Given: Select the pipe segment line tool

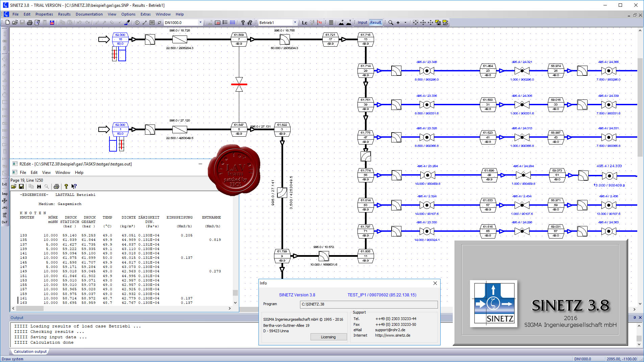Looking at the screenshot, I should tap(145, 22).
